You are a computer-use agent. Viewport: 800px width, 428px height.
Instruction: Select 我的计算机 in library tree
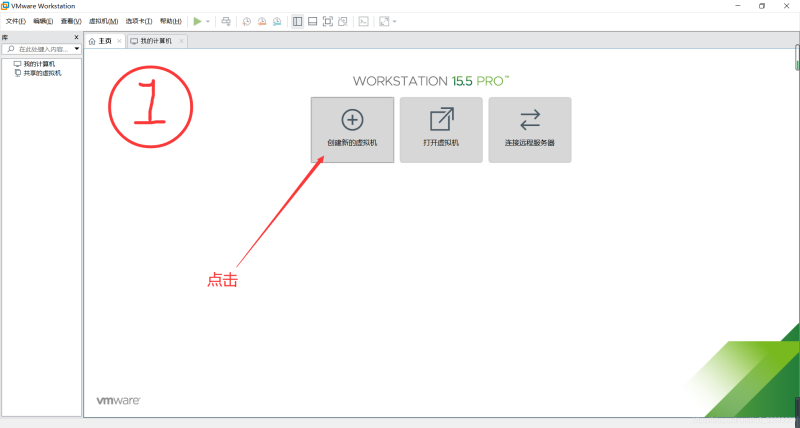coord(34,64)
